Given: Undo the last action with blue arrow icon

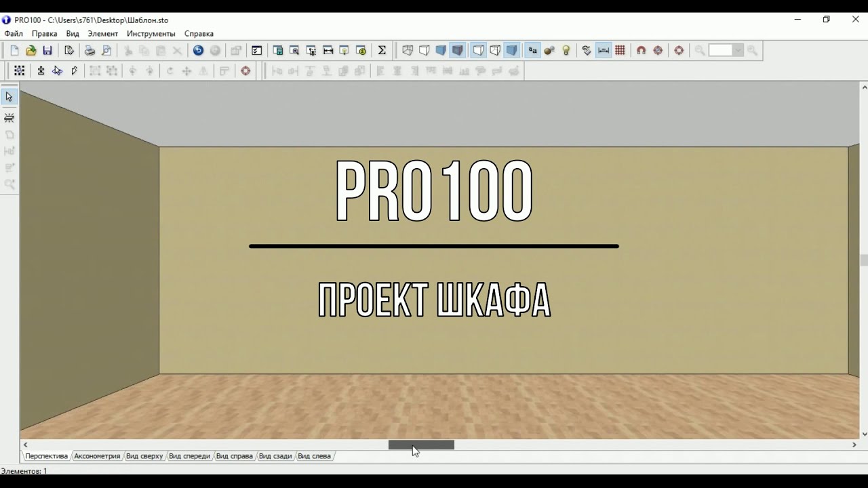Looking at the screenshot, I should click(x=198, y=50).
